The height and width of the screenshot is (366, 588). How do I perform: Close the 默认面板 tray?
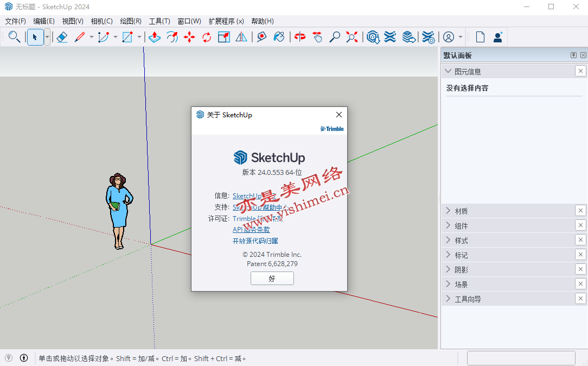(x=583, y=55)
